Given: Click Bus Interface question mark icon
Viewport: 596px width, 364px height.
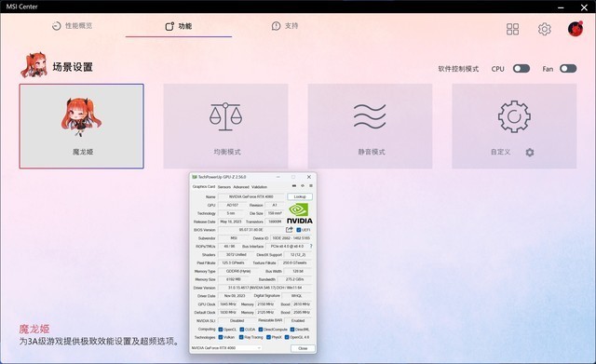Looking at the screenshot, I should pos(311,246).
